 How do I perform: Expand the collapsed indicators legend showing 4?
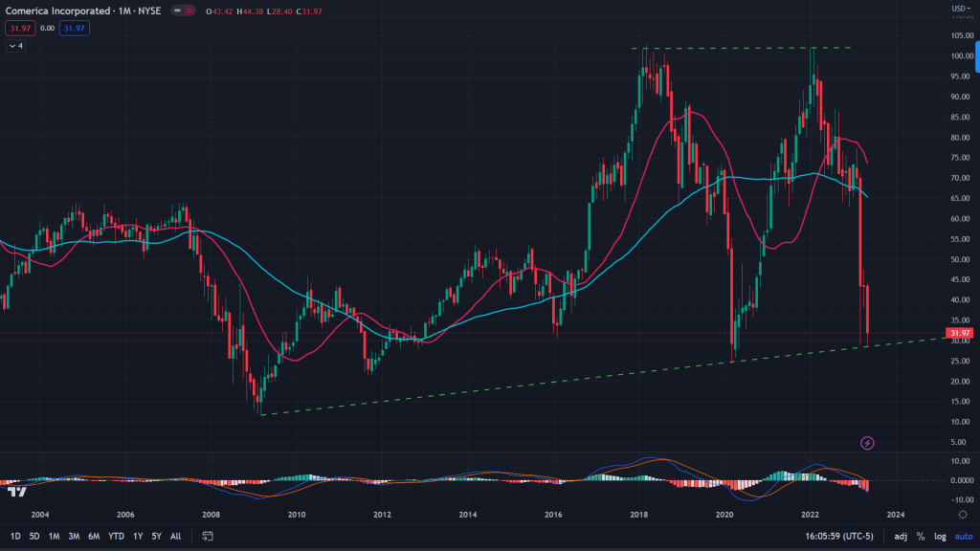tap(15, 45)
